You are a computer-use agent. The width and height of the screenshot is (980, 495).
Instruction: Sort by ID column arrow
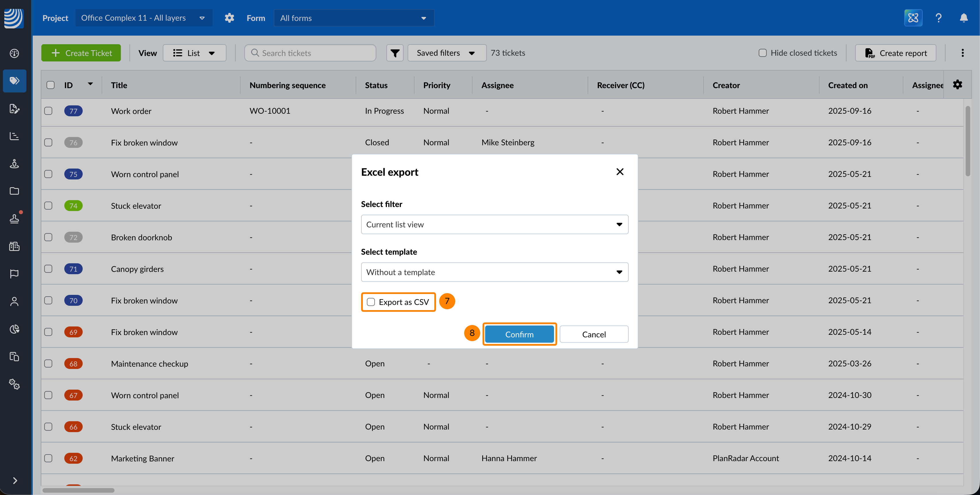pyautogui.click(x=90, y=84)
